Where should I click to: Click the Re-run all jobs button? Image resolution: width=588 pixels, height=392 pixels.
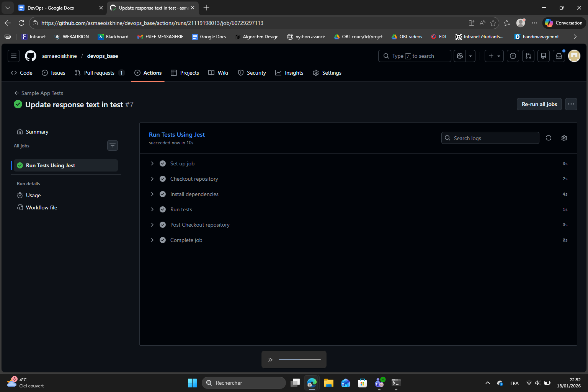[539, 104]
